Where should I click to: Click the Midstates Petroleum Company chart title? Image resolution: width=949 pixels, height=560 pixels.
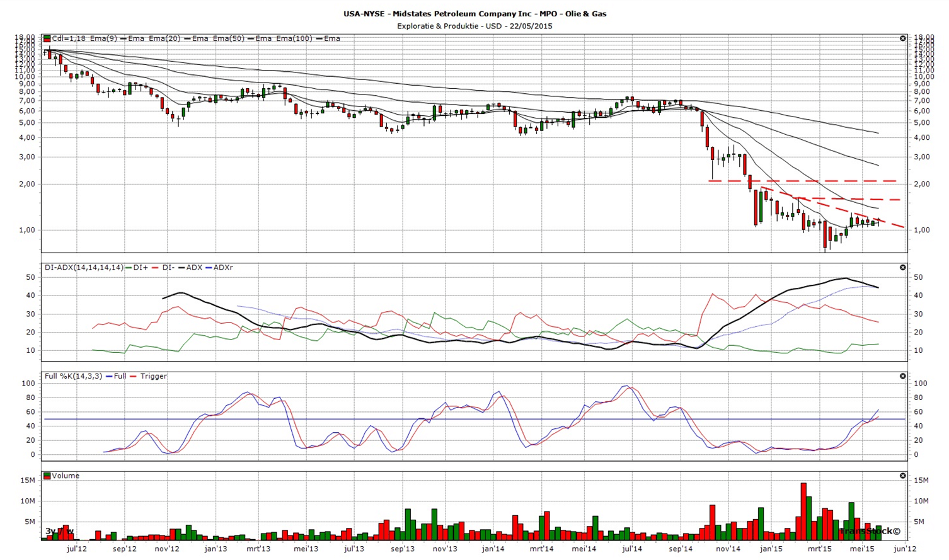tap(474, 13)
